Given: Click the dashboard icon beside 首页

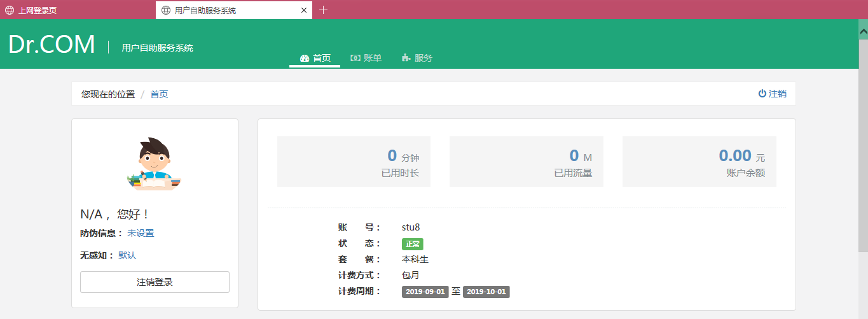Looking at the screenshot, I should point(305,58).
